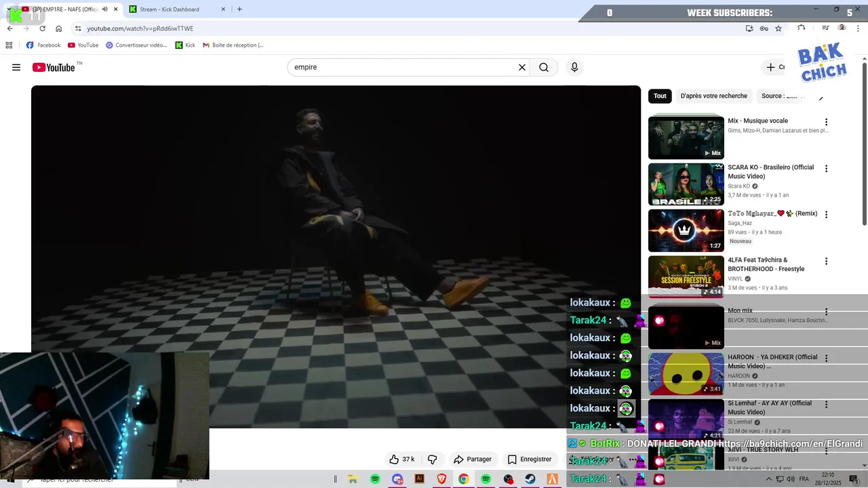Open the YouTube hamburger guide menu

click(16, 67)
